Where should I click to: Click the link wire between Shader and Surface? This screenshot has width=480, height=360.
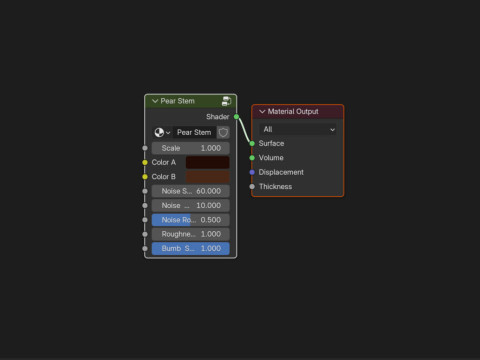click(244, 130)
